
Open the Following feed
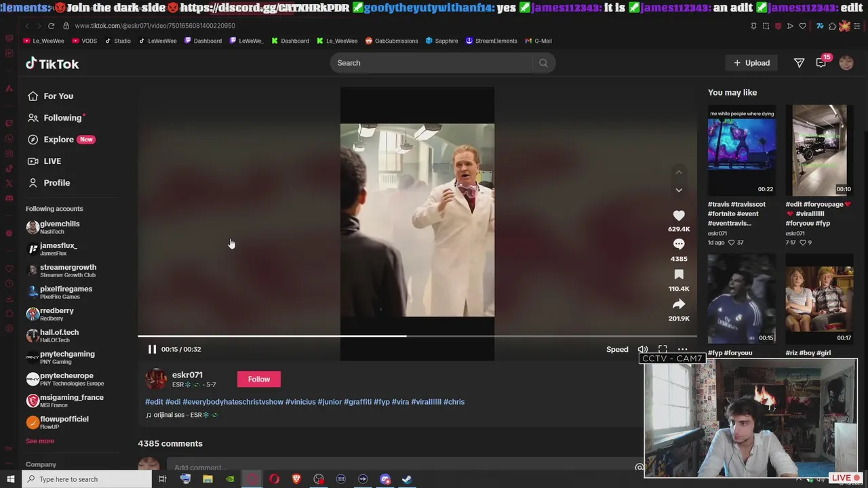tap(56, 118)
